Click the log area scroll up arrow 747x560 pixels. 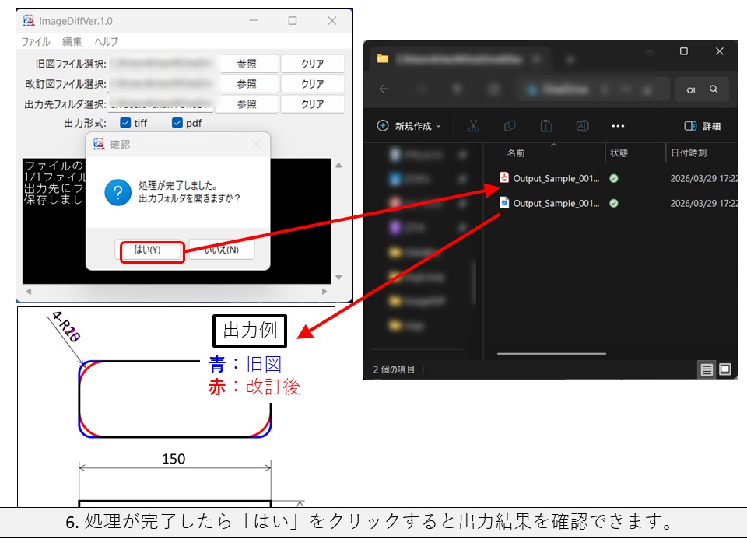coord(338,165)
